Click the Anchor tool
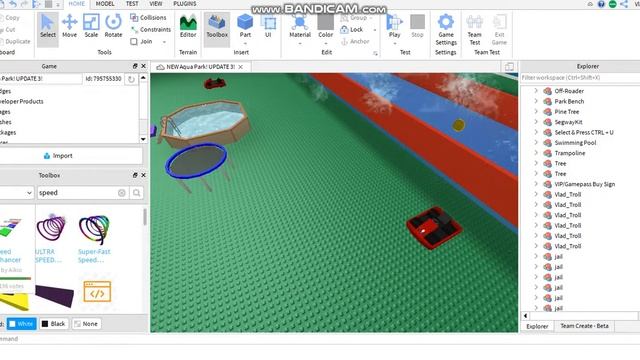This screenshot has width=640, height=360. [x=355, y=41]
